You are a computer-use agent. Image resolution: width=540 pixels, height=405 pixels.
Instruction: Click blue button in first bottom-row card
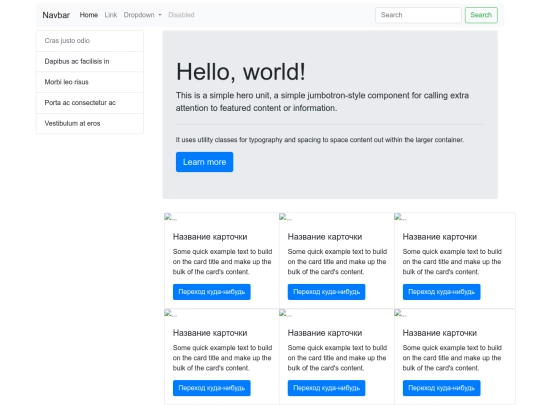[x=211, y=388]
